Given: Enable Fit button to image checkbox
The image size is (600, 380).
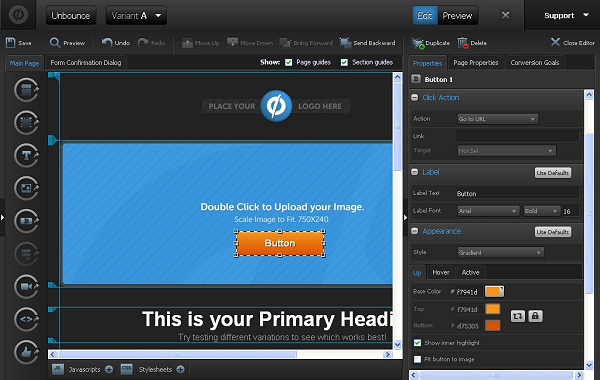Looking at the screenshot, I should click(x=417, y=359).
